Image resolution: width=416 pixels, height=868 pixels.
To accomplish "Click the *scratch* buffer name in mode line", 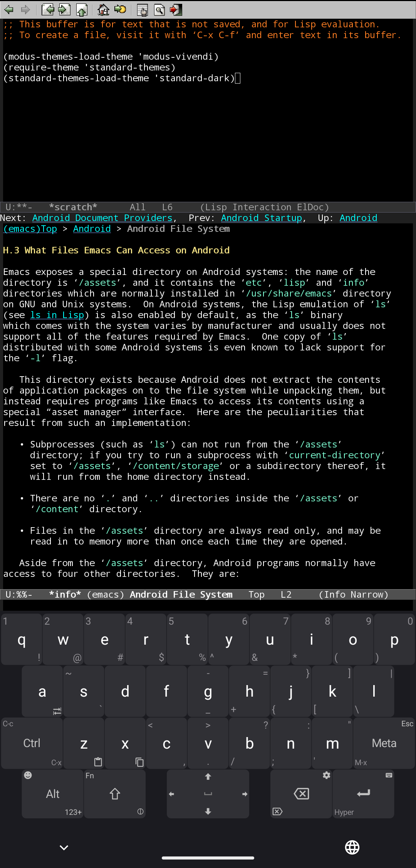I will coord(73,207).
